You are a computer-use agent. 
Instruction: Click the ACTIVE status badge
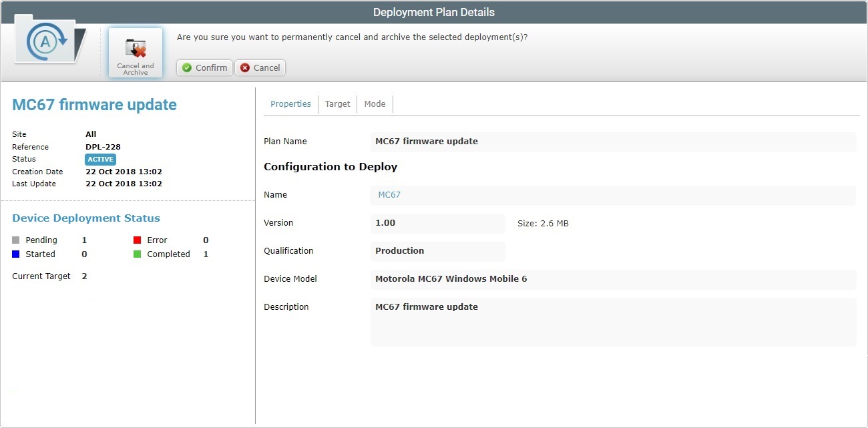[100, 159]
